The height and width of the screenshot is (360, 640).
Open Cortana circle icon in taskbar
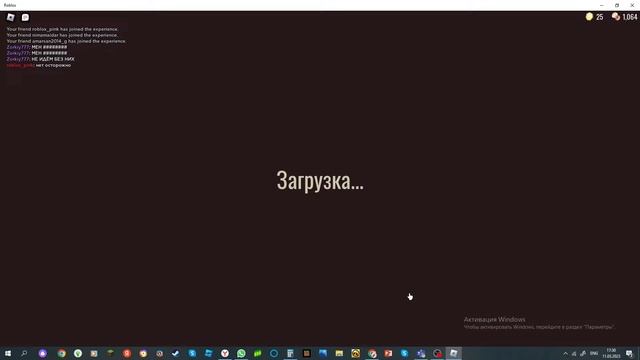click(x=274, y=353)
